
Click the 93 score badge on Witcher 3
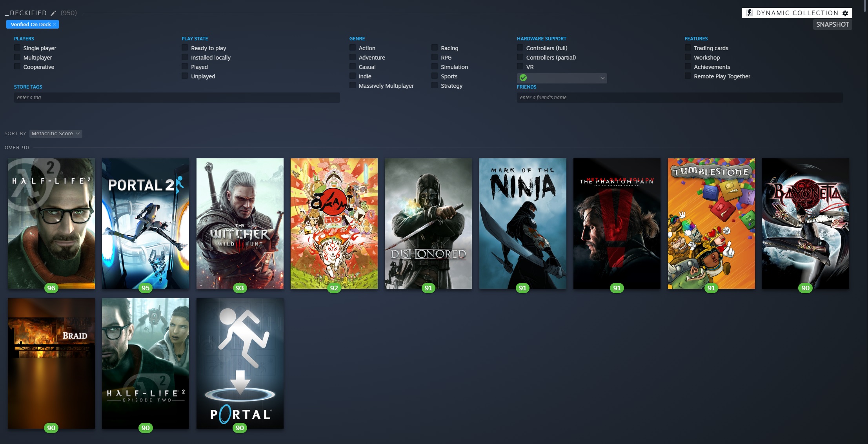click(240, 288)
